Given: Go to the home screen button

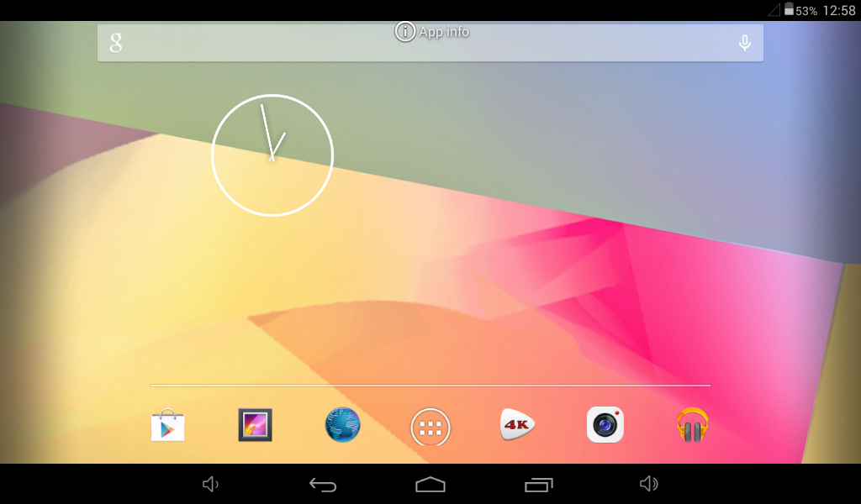Looking at the screenshot, I should (430, 484).
